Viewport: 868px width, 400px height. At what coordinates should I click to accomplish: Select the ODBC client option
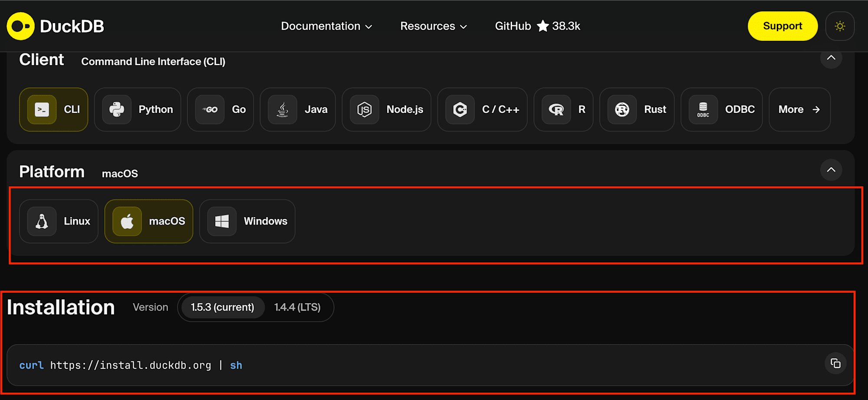(x=722, y=109)
